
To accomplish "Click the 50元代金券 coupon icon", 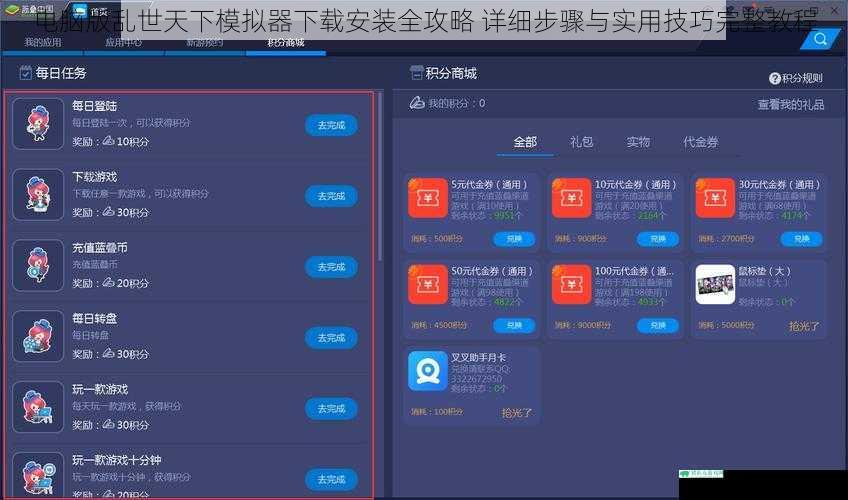I will click(x=428, y=284).
